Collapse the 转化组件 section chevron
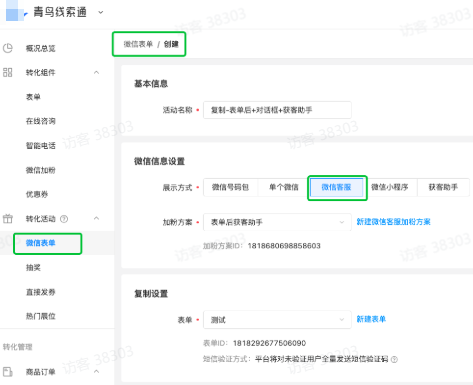 coord(97,72)
